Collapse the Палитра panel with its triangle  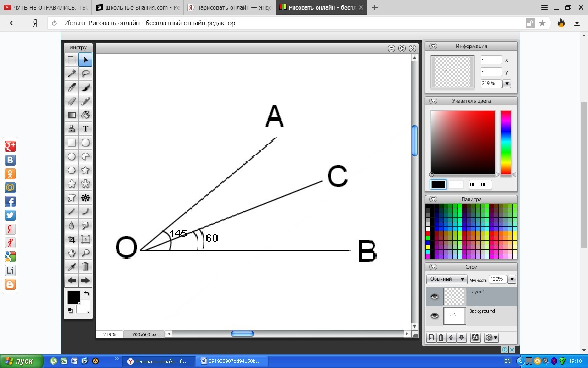coord(433,200)
